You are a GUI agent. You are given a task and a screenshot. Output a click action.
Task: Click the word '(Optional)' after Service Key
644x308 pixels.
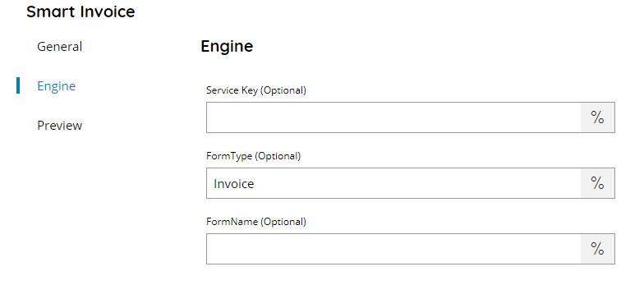tap(283, 90)
